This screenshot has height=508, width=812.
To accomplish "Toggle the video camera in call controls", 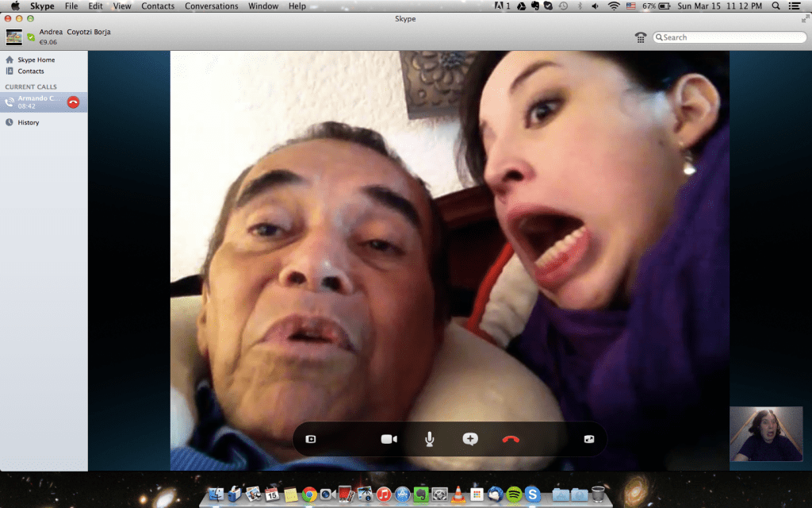I will pos(389,439).
